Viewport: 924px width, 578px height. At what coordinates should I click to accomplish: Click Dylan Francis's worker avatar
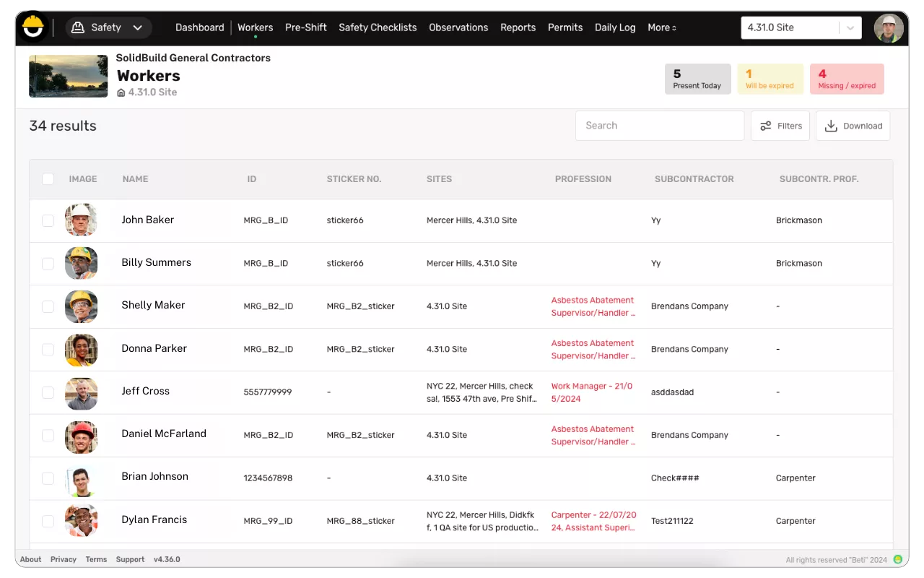(x=81, y=521)
